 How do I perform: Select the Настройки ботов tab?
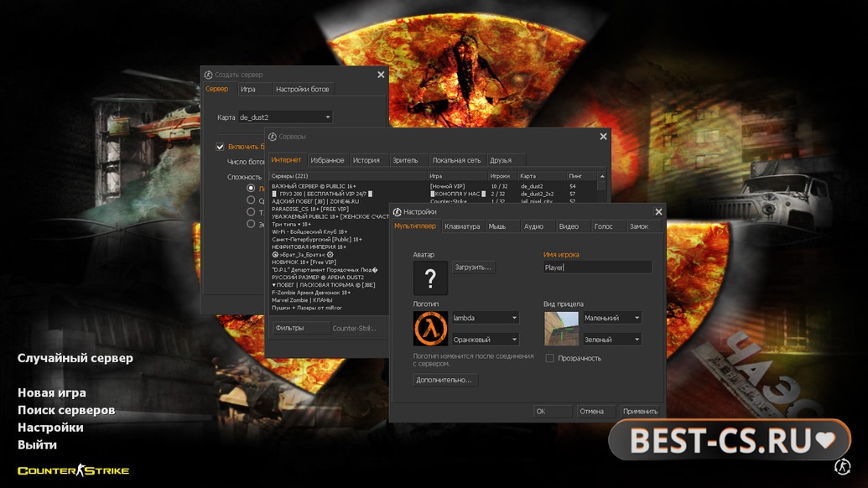point(303,89)
